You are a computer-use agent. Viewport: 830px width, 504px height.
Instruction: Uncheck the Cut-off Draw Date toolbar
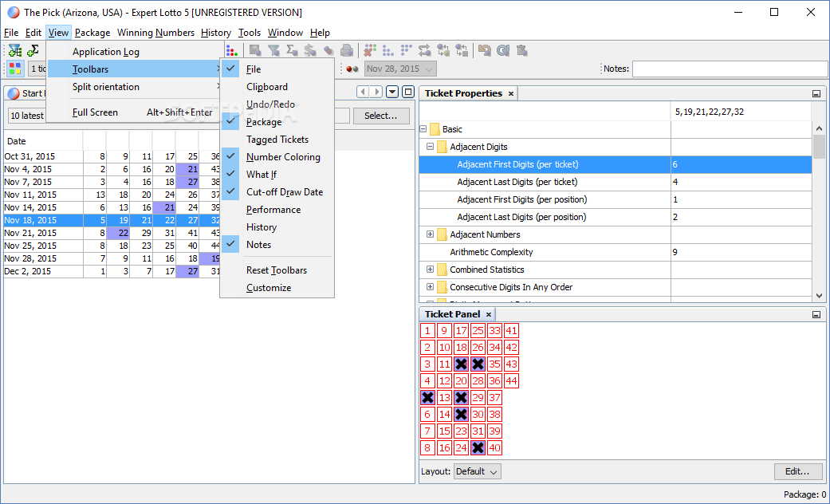[x=277, y=192]
